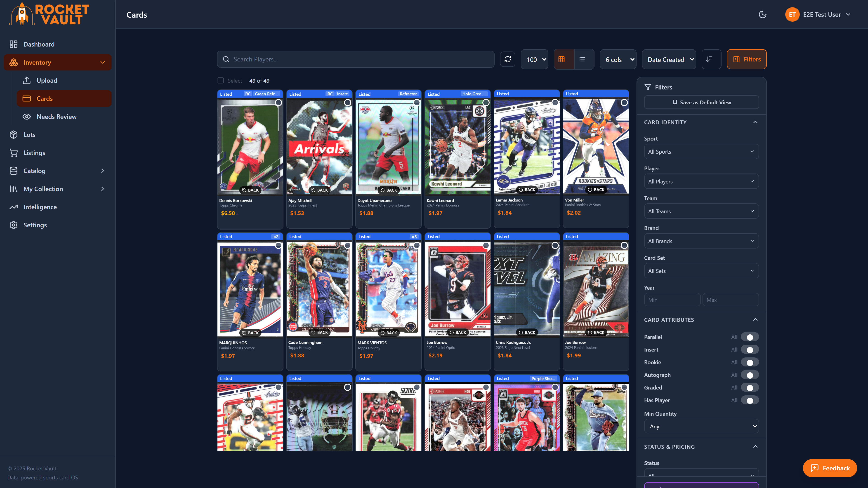Open the Lots section
Screen dimensions: 868x488
(29, 134)
